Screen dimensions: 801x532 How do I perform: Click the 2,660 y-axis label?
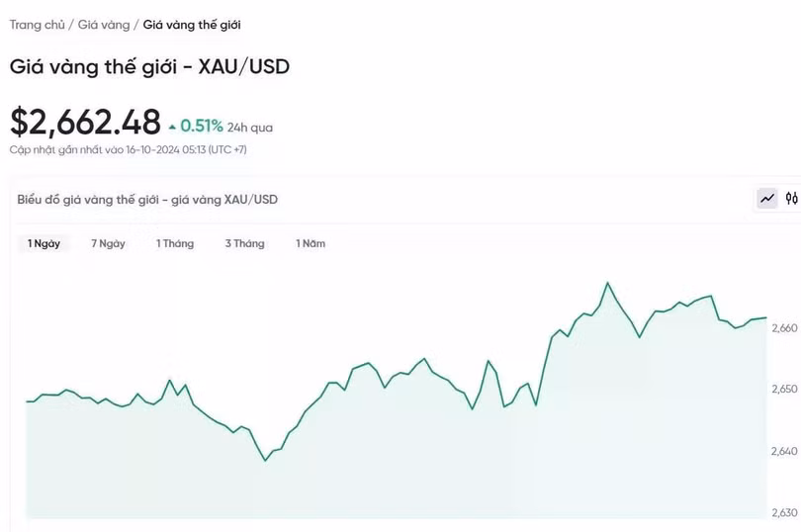coord(783,328)
